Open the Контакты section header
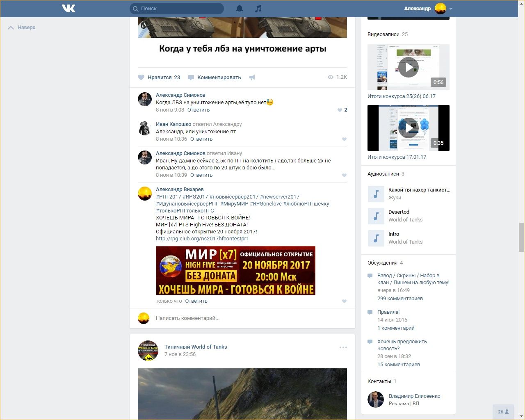 382,381
